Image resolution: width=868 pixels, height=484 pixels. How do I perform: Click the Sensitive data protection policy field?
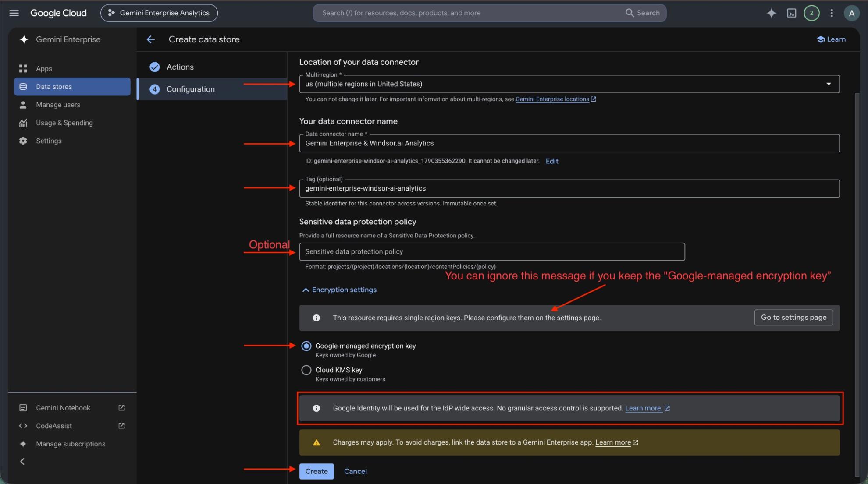pyautogui.click(x=492, y=251)
